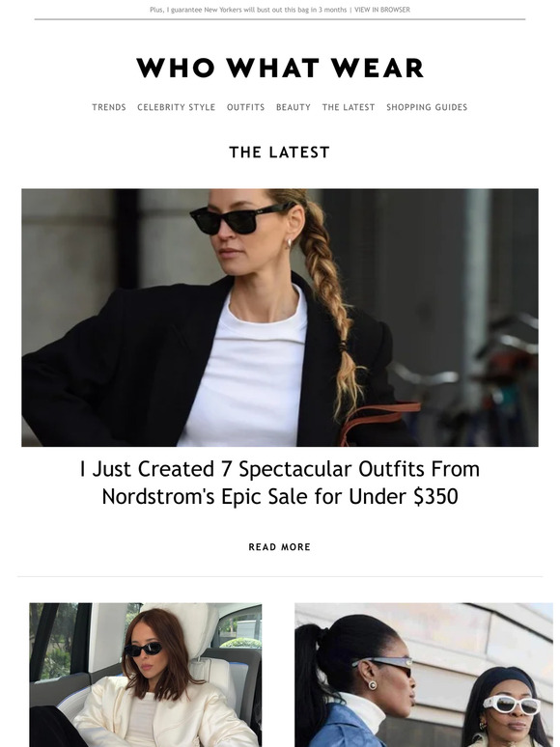Click the Who What Wear logo
The height and width of the screenshot is (747, 560).
[280, 68]
